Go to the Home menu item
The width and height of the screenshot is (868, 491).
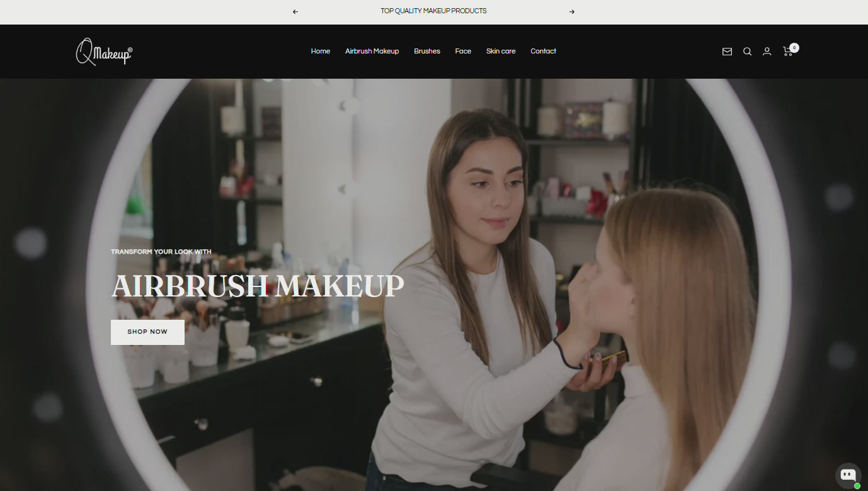click(320, 52)
